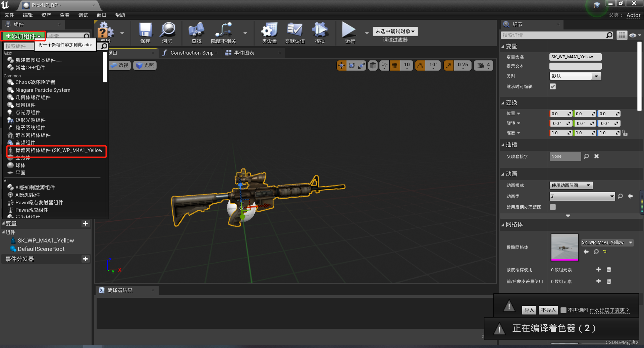644x348 pixels.
Task: Open Class Defaults (类默认值) icon
Action: tap(295, 33)
